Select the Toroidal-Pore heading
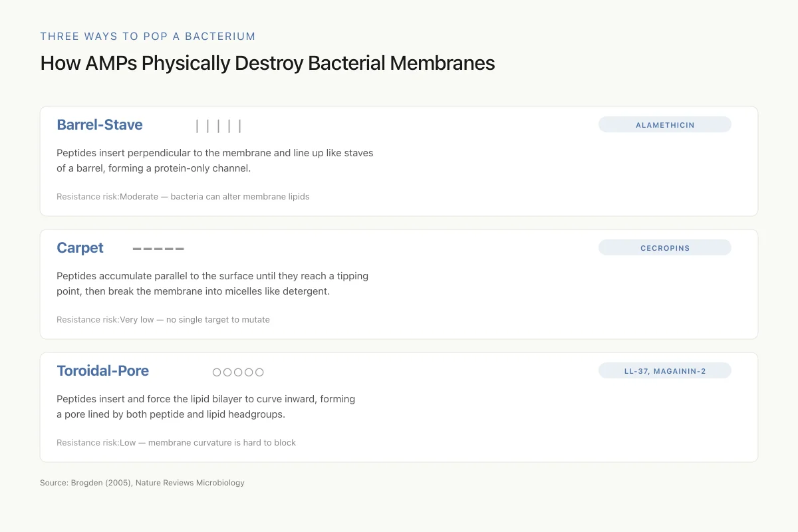This screenshot has height=532, width=798. pos(103,371)
